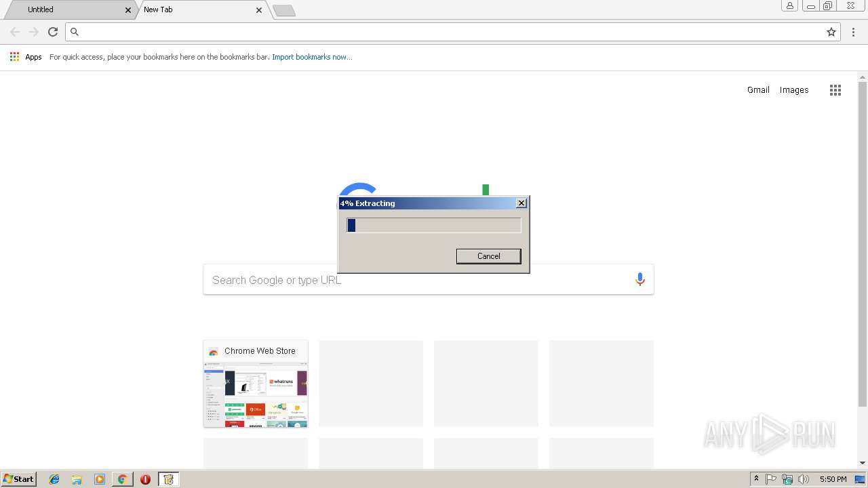
Task: Switch to the Untitled tab
Action: (68, 9)
